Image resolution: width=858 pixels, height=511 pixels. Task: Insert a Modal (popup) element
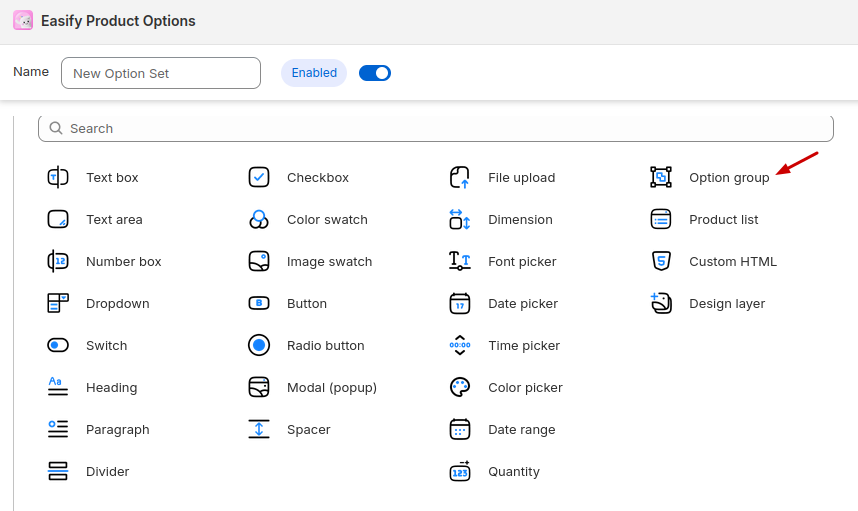(331, 388)
